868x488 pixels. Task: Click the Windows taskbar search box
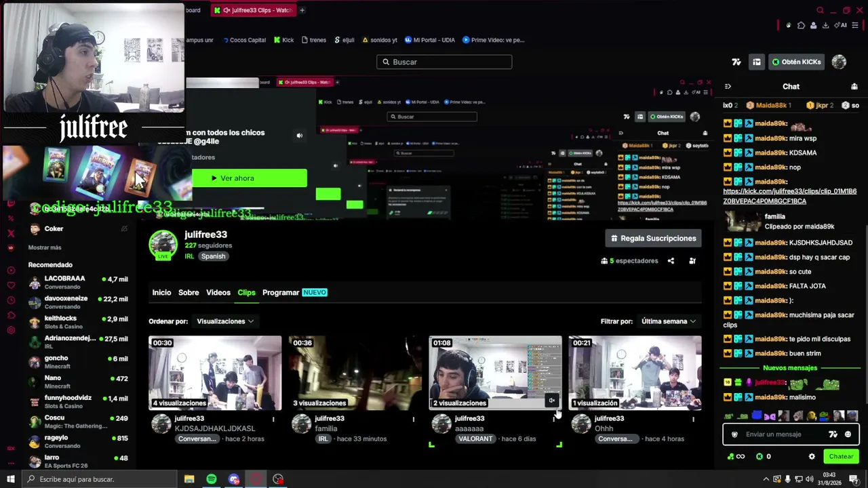(100, 479)
